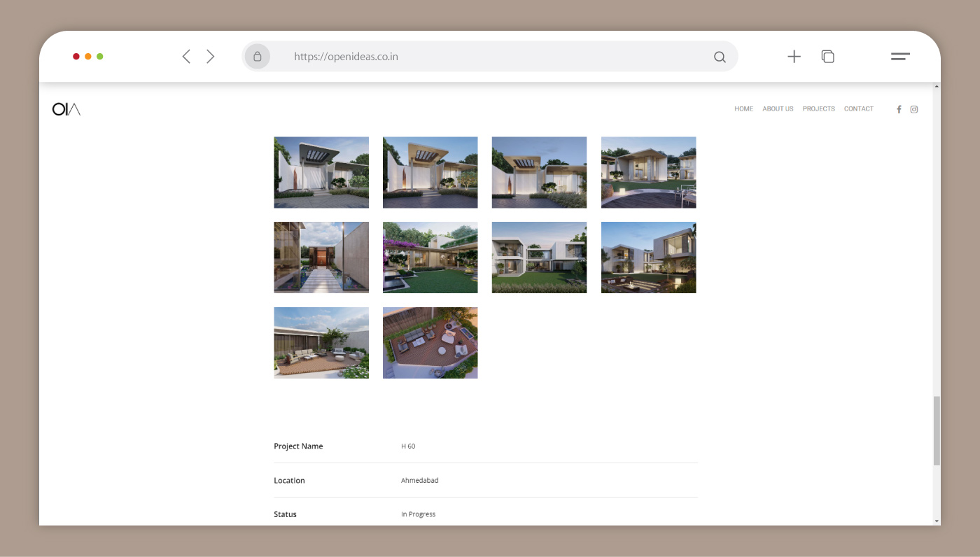Click the scrollbar down arrow
The image size is (980, 557).
click(x=937, y=521)
